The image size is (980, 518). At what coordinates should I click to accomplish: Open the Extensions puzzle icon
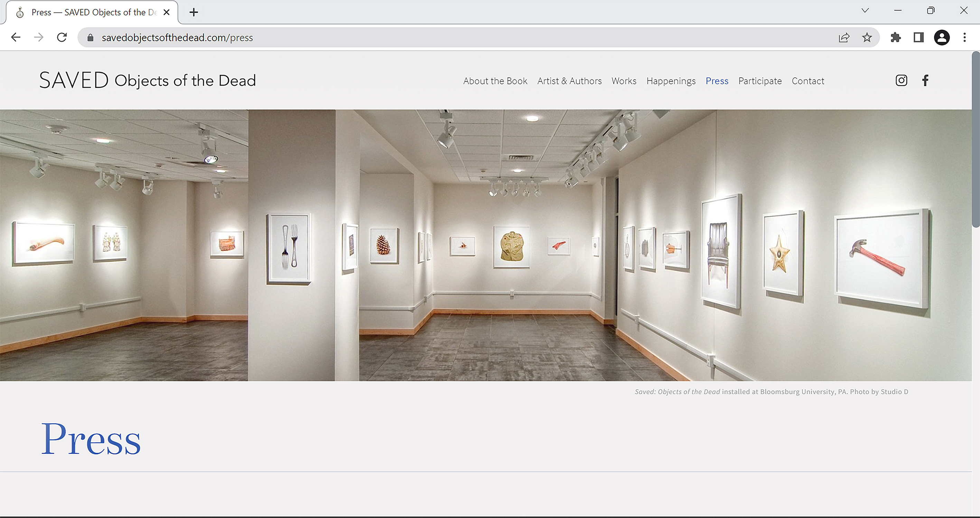[x=896, y=37]
